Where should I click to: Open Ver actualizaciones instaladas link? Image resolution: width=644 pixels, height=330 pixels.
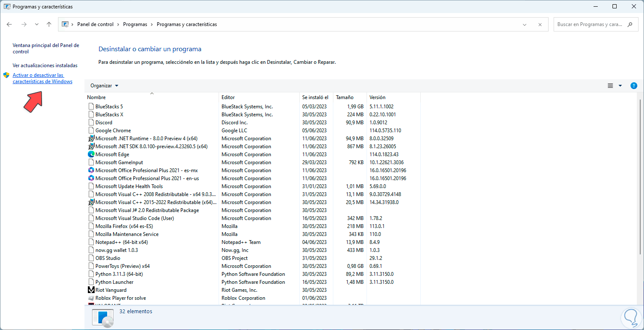click(45, 65)
